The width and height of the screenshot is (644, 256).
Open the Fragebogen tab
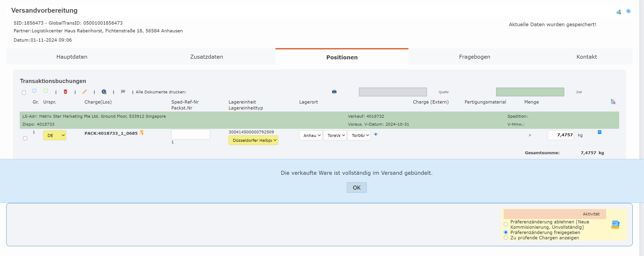pos(474,57)
